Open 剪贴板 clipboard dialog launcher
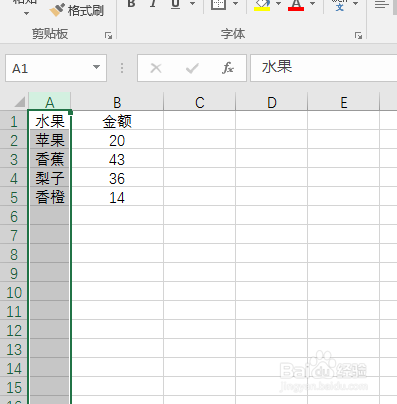 pyautogui.click(x=108, y=35)
